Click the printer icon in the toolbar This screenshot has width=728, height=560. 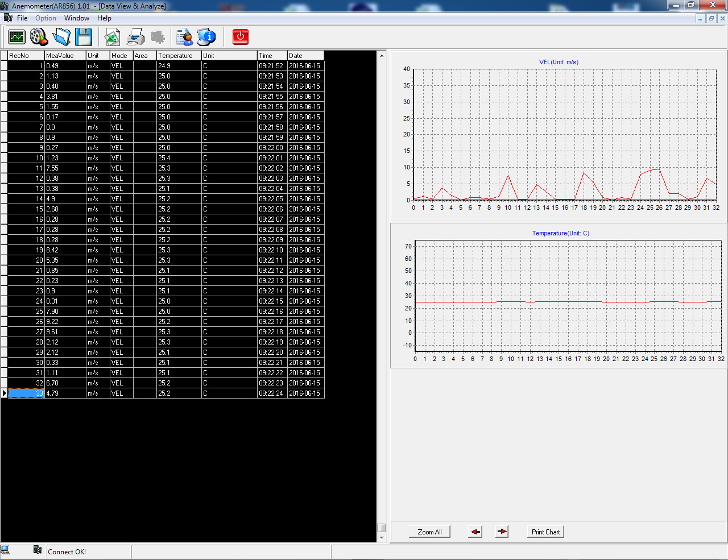135,38
